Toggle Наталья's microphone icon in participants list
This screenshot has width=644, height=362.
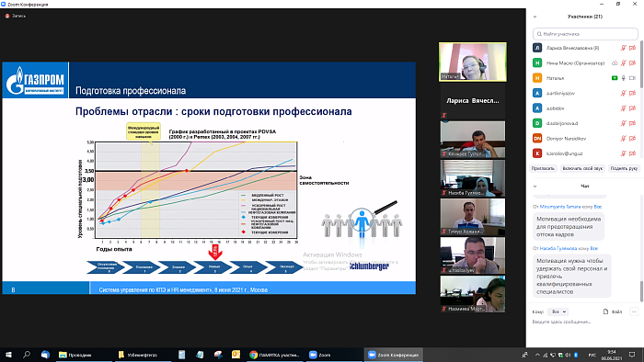[624, 78]
